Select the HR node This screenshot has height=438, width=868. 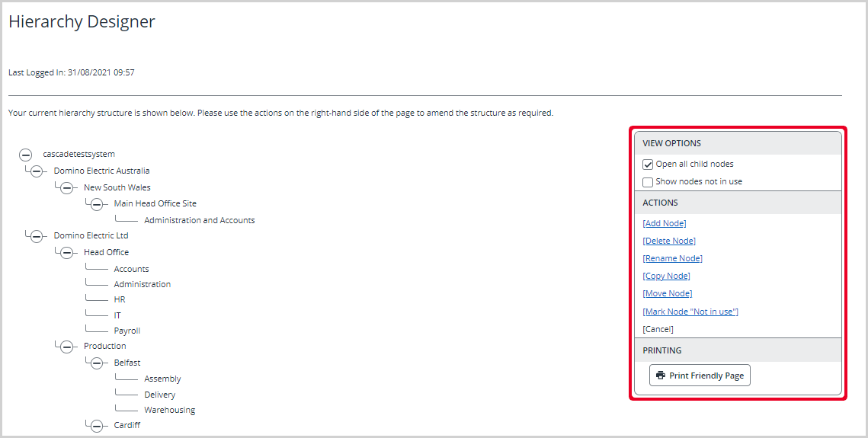pyautogui.click(x=120, y=299)
